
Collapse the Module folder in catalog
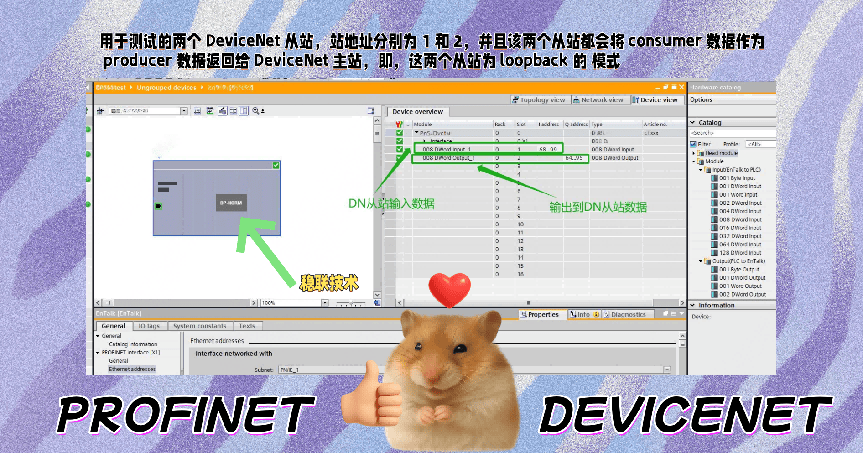coord(694,161)
